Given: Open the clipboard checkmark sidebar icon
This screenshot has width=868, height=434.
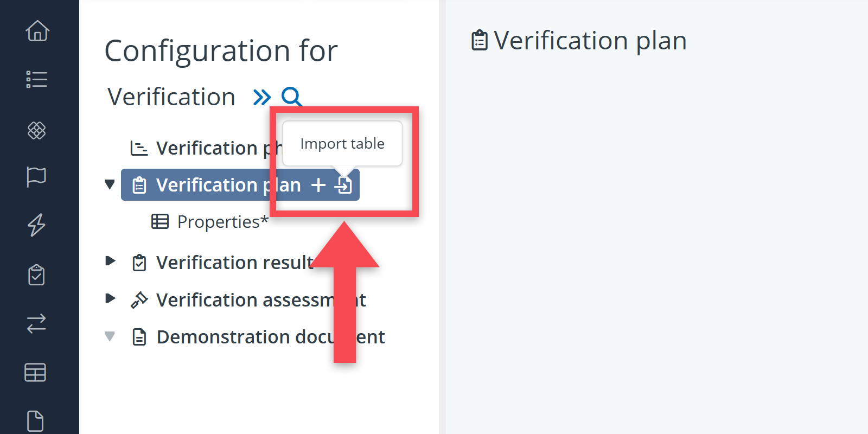Looking at the screenshot, I should [x=37, y=275].
